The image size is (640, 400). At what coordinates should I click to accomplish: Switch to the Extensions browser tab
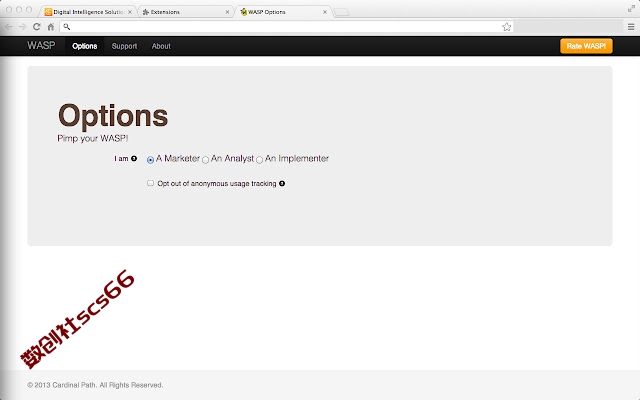(186, 12)
